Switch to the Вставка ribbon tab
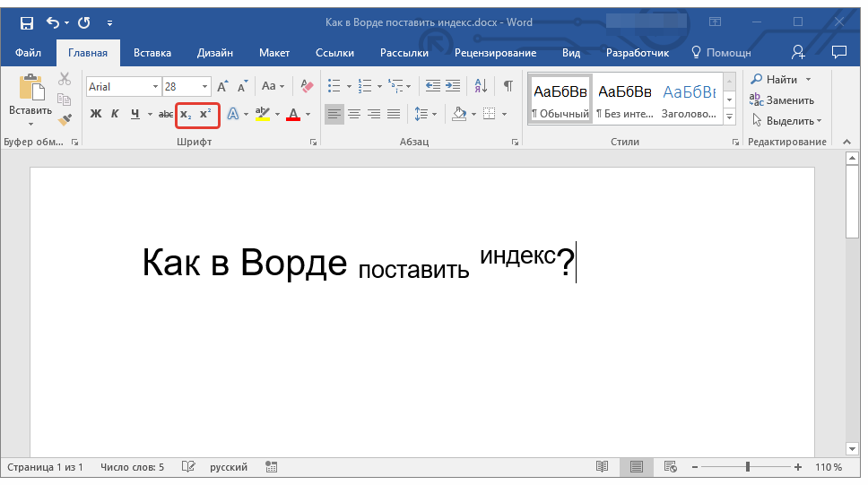The width and height of the screenshot is (868, 485). pos(152,53)
